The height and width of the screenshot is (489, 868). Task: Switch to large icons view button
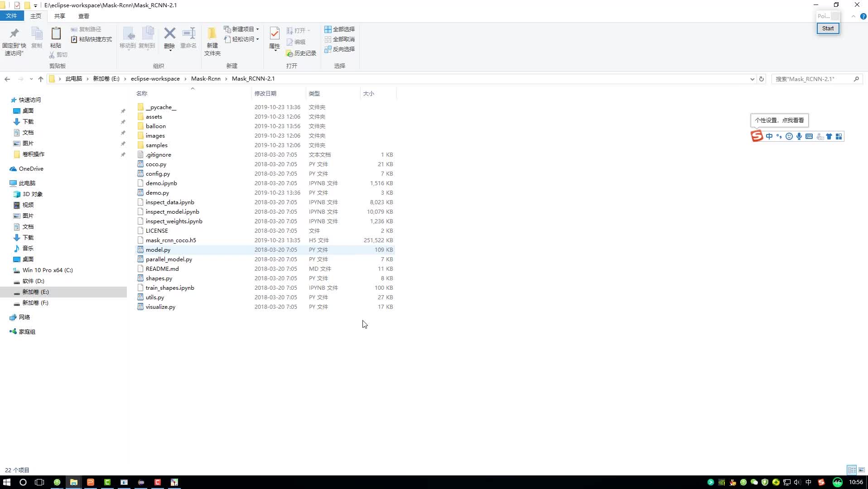tap(862, 470)
